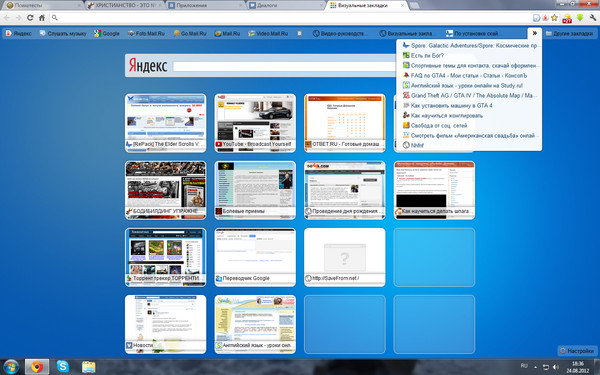The width and height of the screenshot is (600, 375).
Task: Open the YouTube visual bookmark thumbnail
Action: click(x=255, y=123)
